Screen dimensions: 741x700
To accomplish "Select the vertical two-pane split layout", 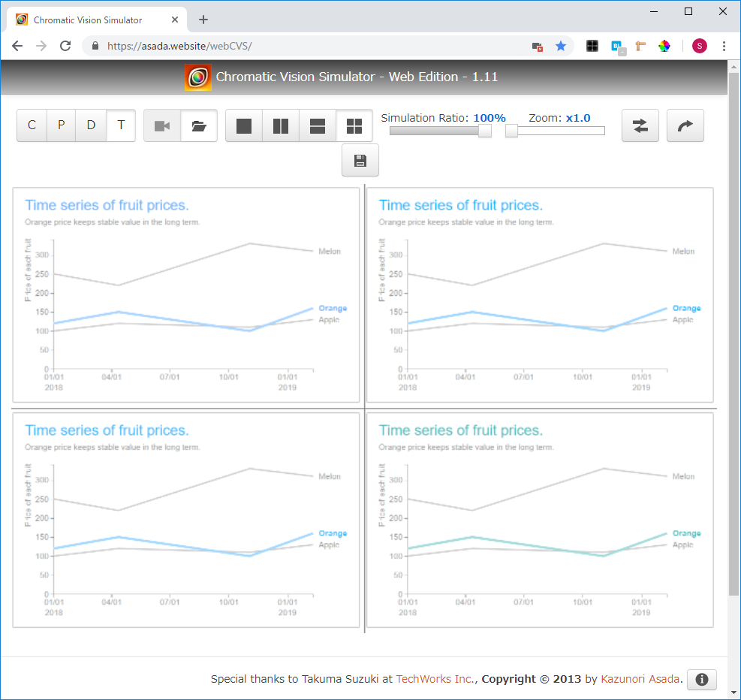I will coord(281,125).
